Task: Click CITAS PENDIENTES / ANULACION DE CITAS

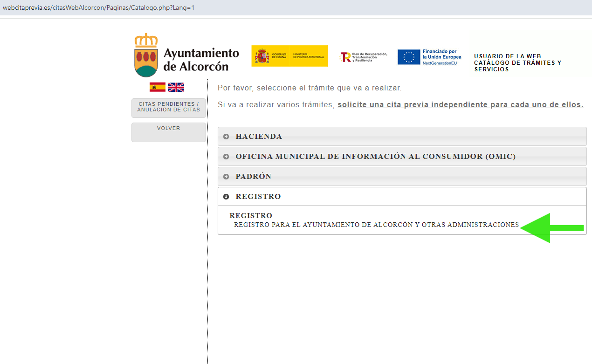Action: (x=168, y=107)
